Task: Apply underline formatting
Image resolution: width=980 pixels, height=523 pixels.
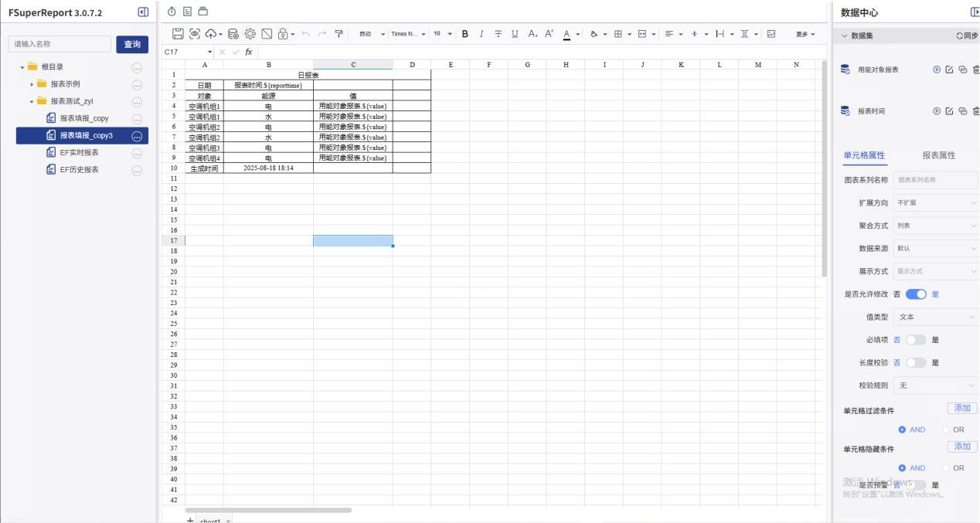Action: pyautogui.click(x=515, y=34)
